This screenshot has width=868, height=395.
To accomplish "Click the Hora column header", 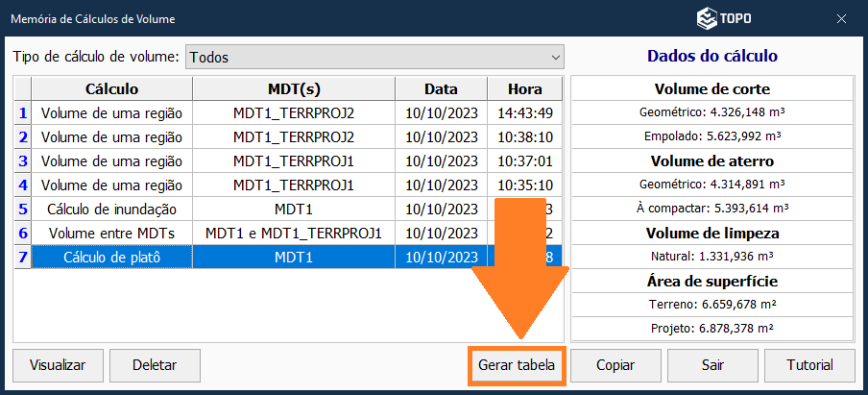I will [x=524, y=88].
